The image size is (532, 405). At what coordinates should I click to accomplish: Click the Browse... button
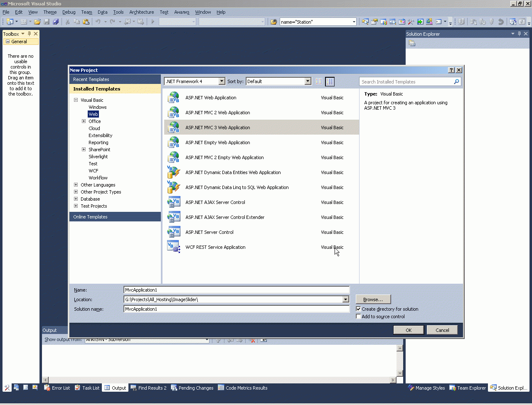point(373,299)
